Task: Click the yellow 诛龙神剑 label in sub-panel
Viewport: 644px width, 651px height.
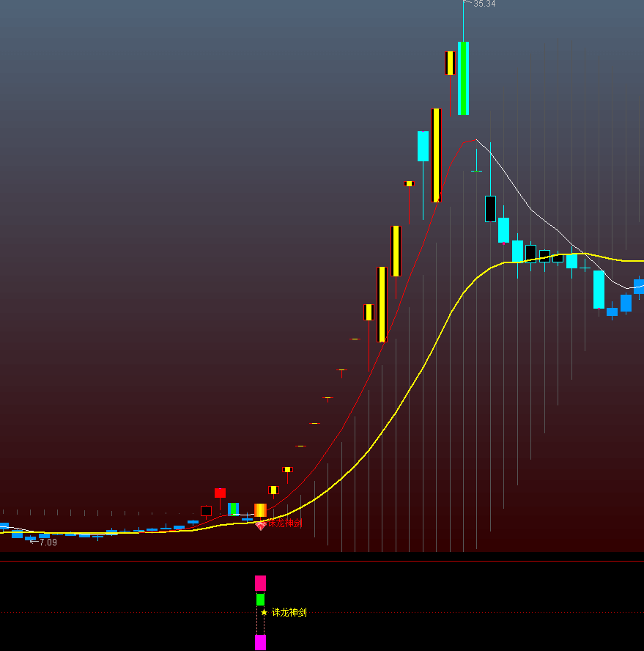Action: (x=289, y=612)
